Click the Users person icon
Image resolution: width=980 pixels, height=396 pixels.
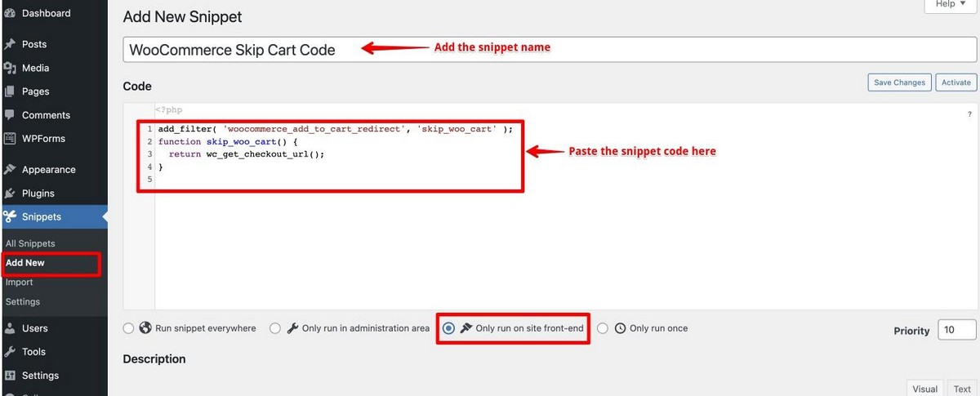click(10, 328)
